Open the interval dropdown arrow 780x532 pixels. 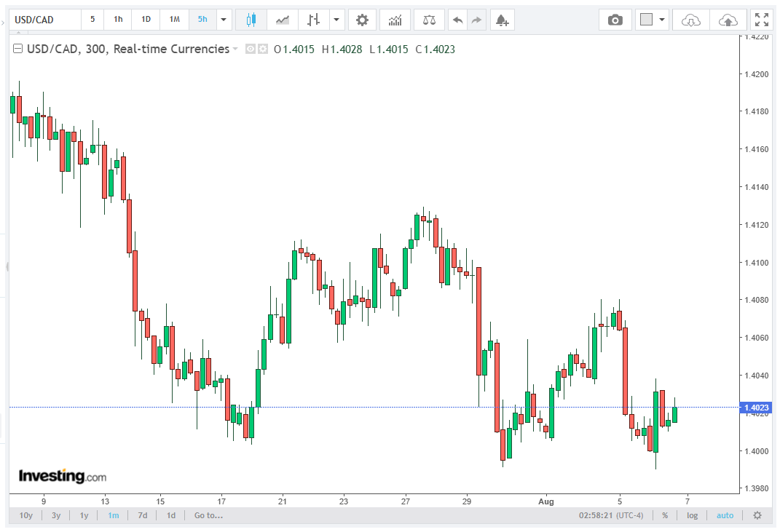click(224, 20)
